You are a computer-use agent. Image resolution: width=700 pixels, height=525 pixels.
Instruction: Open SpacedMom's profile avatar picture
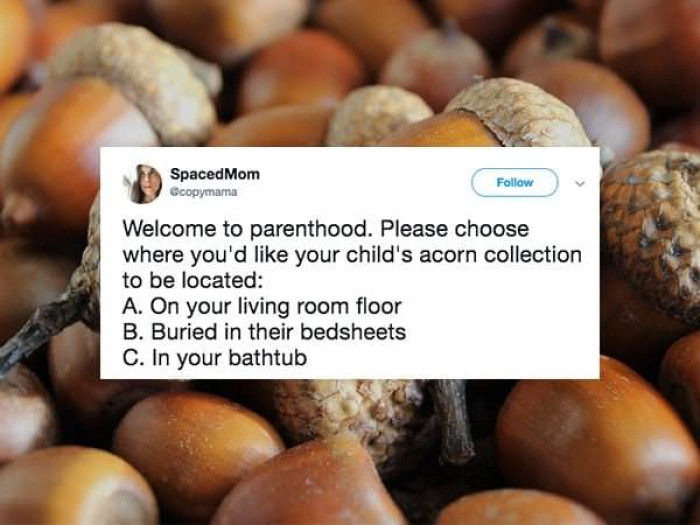[x=142, y=183]
